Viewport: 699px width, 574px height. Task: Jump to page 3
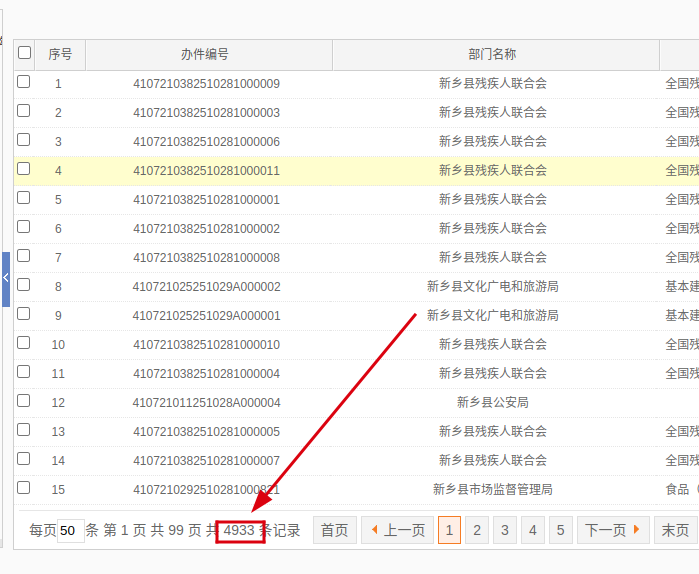point(505,530)
